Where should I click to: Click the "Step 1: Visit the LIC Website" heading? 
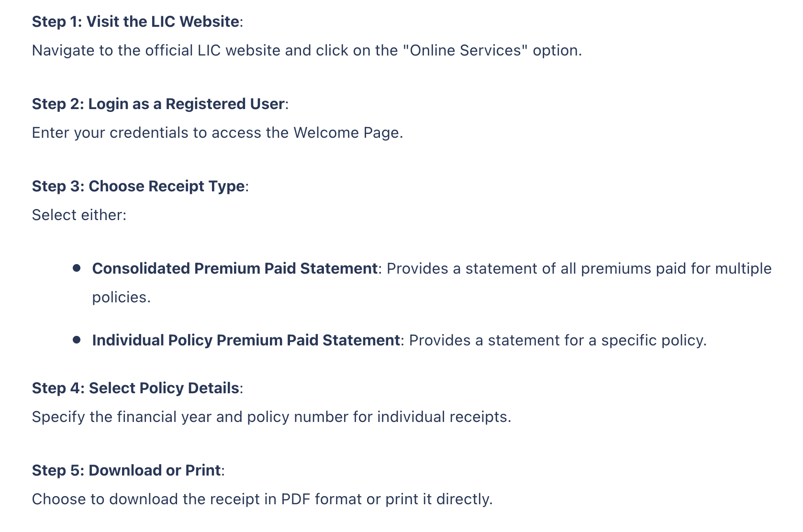[x=135, y=22]
